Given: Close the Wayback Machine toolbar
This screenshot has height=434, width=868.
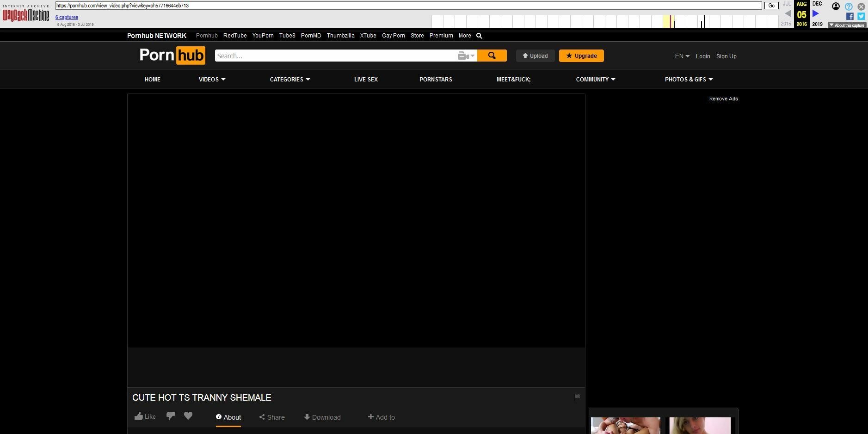Looking at the screenshot, I should (861, 6).
